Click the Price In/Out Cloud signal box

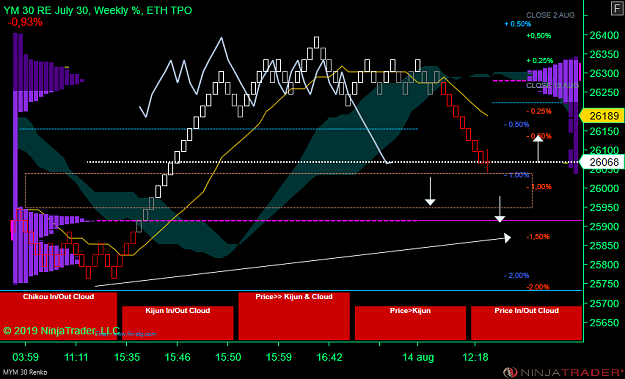click(526, 323)
